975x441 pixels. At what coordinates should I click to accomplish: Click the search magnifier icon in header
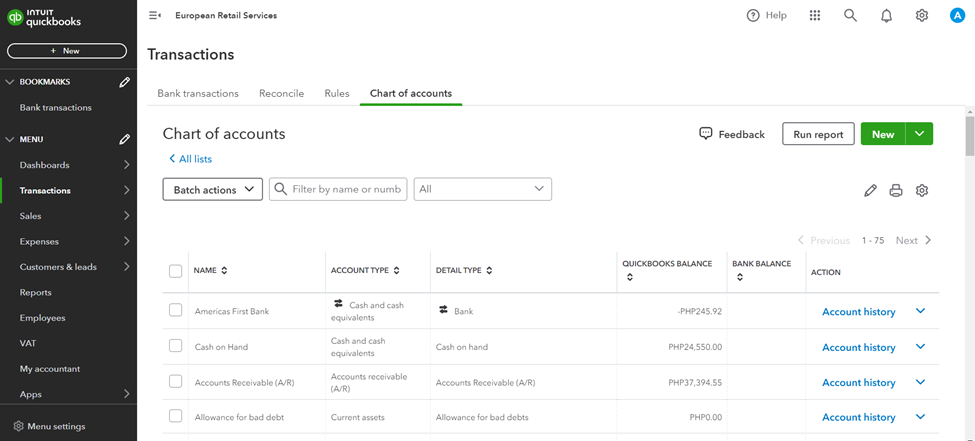pos(850,16)
